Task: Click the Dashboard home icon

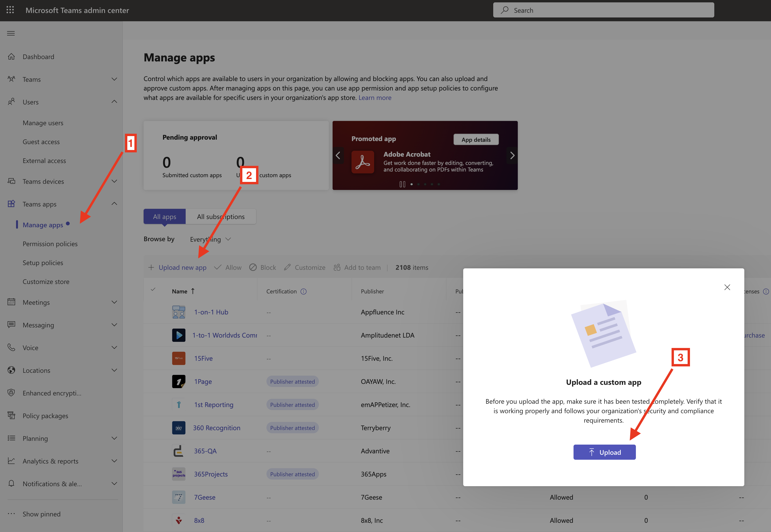Action: click(x=11, y=57)
